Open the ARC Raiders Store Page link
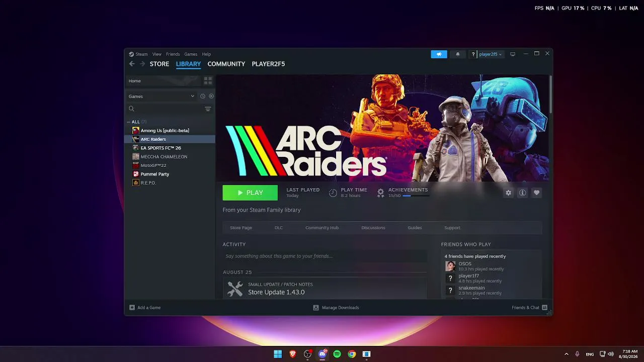Screen dimensions: 644x362 point(241,228)
